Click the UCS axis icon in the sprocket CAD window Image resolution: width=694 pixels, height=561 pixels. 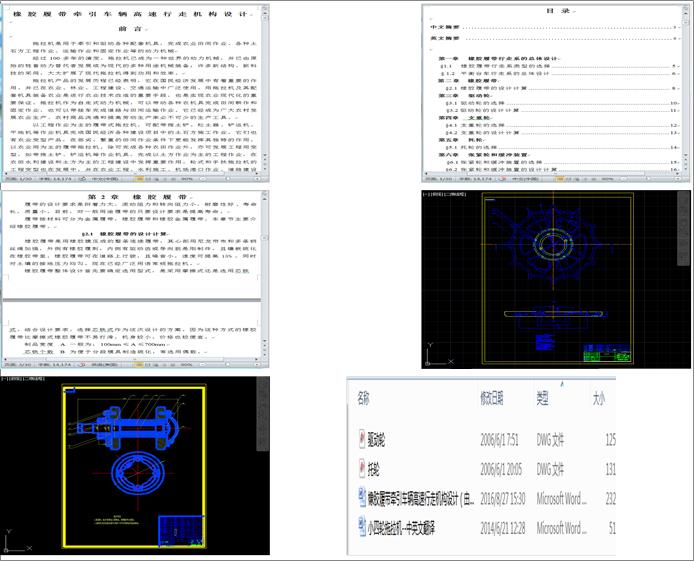pos(440,354)
